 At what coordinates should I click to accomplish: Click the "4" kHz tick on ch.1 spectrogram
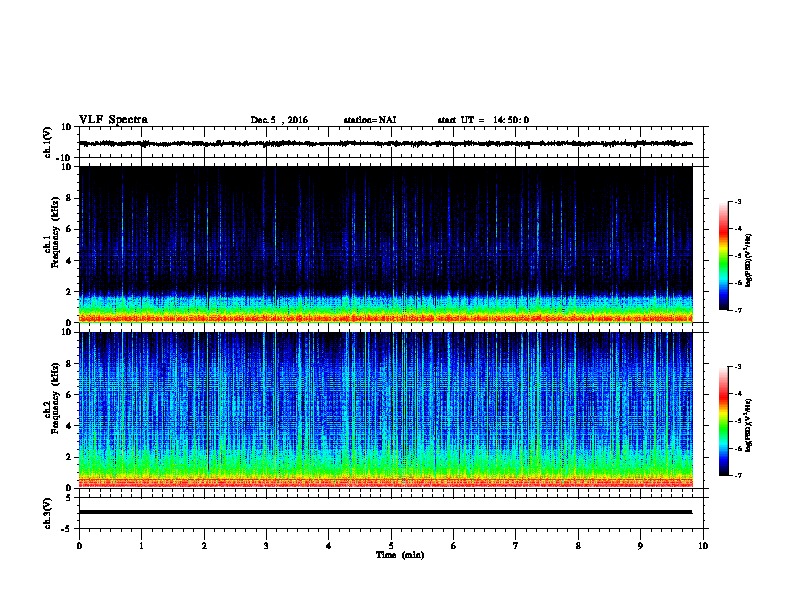point(69,261)
